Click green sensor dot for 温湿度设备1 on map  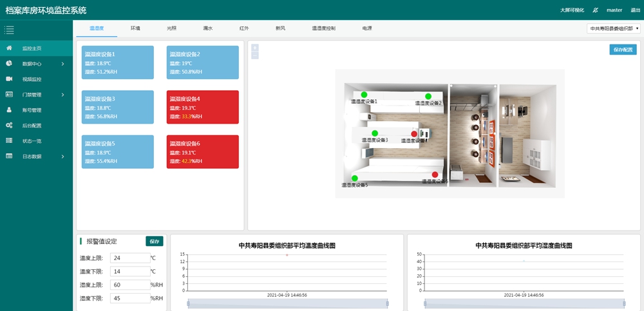(x=364, y=95)
